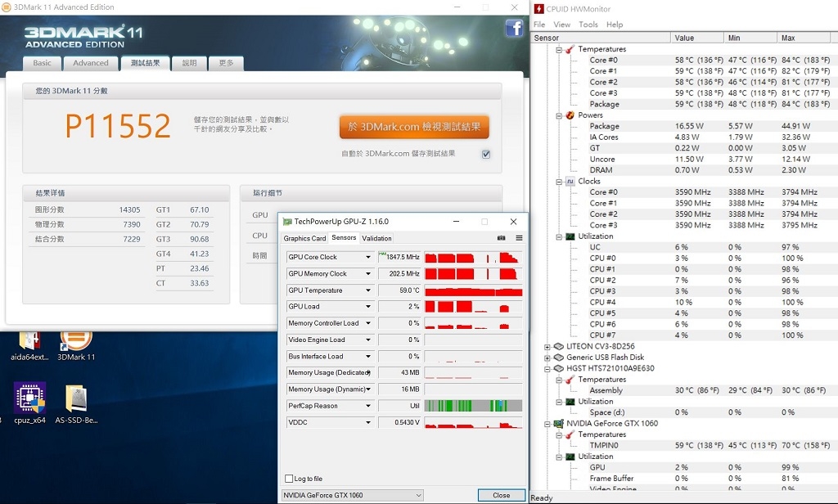Click GPU Core Clock history graph
Viewport: 838px width, 504px height.
pyautogui.click(x=473, y=257)
